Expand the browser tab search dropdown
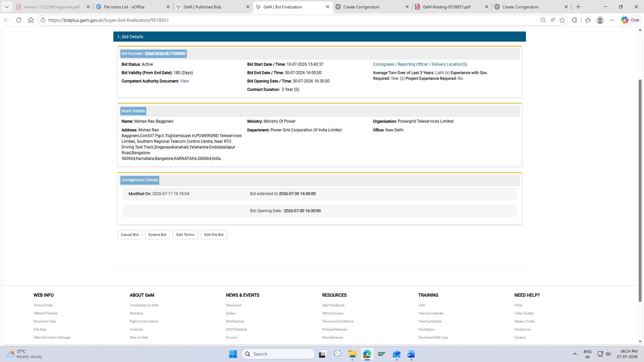Image resolution: width=644 pixels, height=362 pixels. tap(6, 7)
